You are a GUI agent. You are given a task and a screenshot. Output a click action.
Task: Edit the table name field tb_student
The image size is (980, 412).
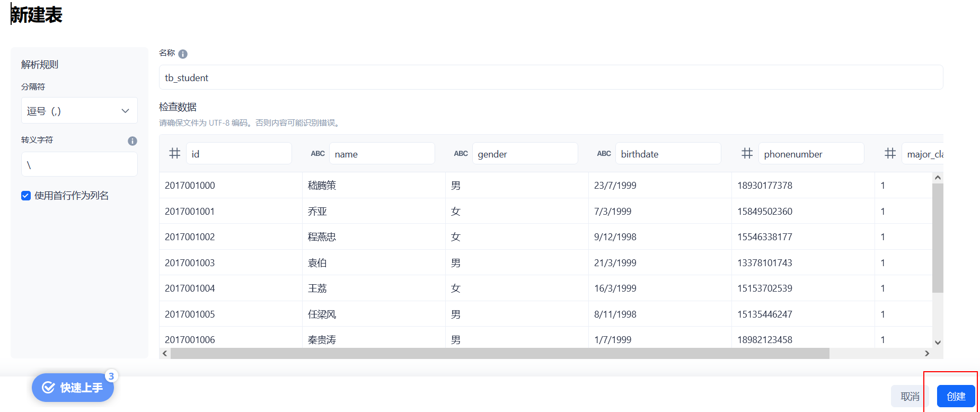pyautogui.click(x=551, y=77)
